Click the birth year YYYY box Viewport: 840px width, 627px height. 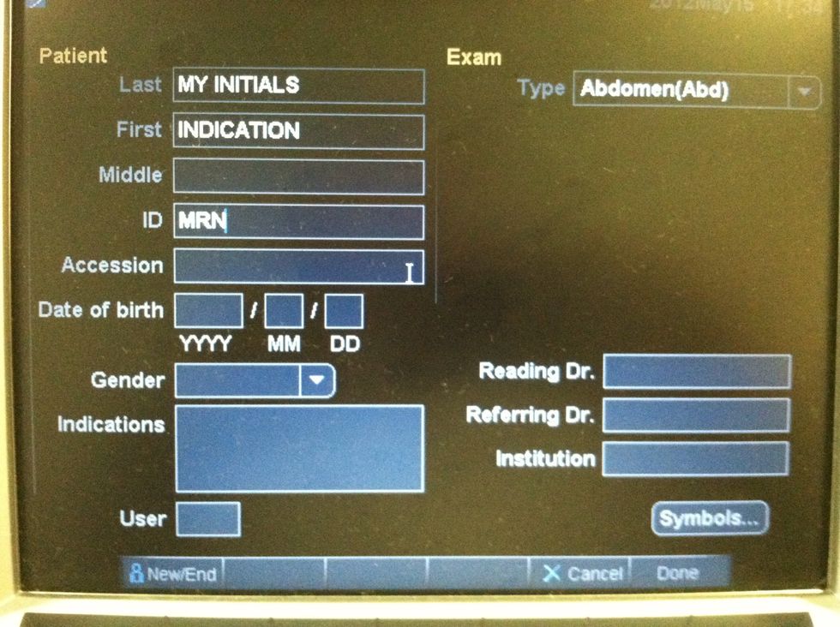(208, 311)
